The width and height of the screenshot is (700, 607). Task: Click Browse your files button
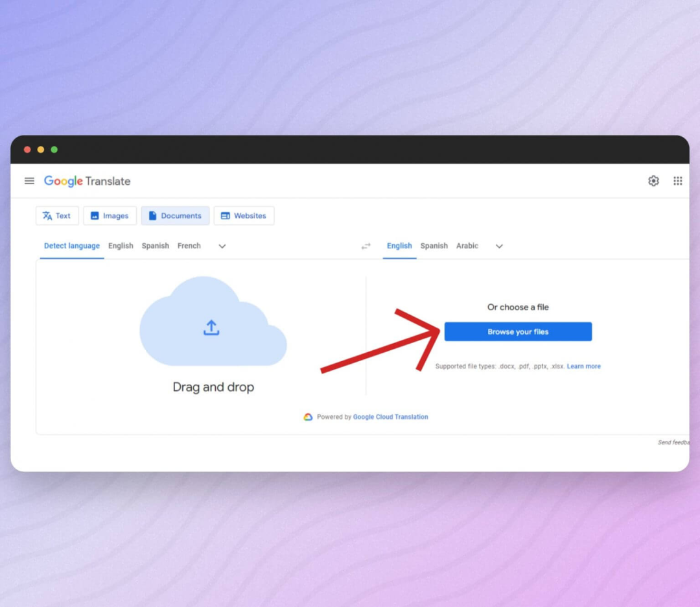(518, 331)
